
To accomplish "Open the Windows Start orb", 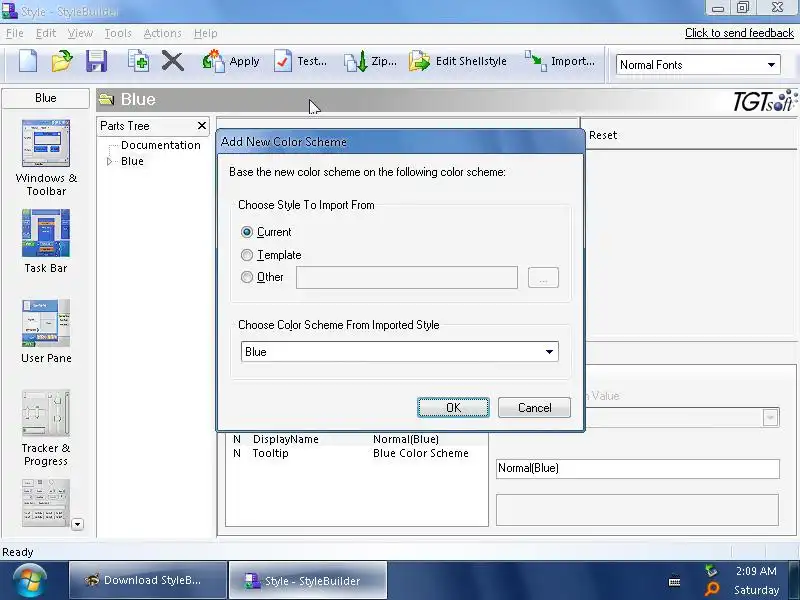I will pyautogui.click(x=30, y=581).
